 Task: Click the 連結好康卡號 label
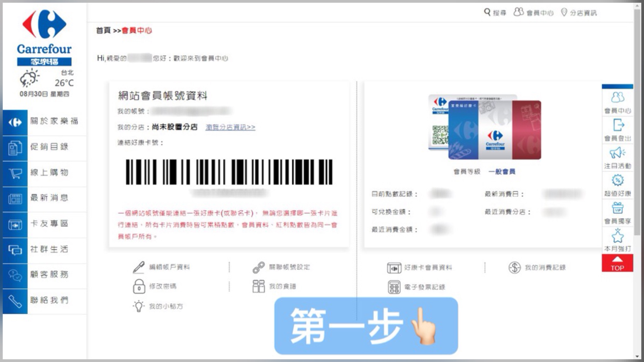[x=140, y=143]
